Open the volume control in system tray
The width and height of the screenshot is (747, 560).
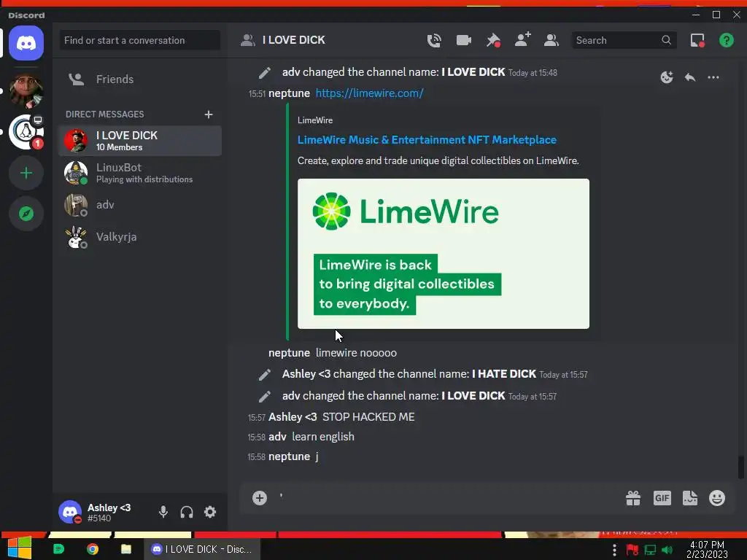[x=667, y=550]
